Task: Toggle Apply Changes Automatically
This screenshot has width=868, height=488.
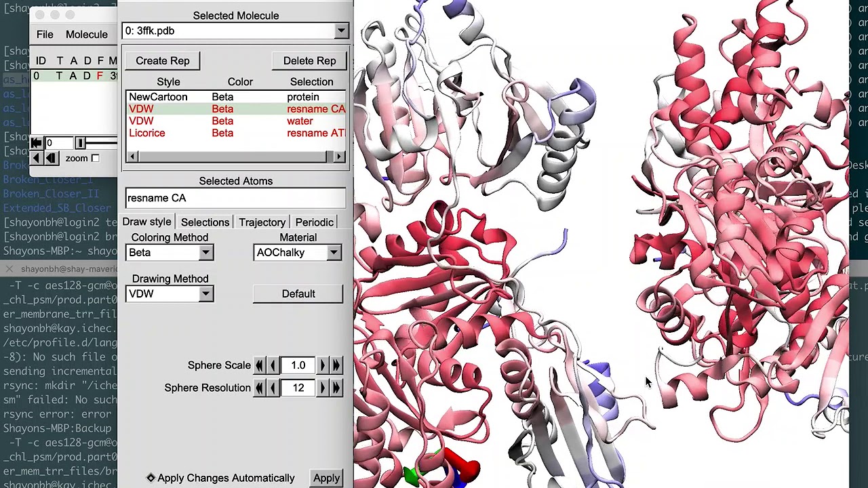Action: click(x=220, y=479)
